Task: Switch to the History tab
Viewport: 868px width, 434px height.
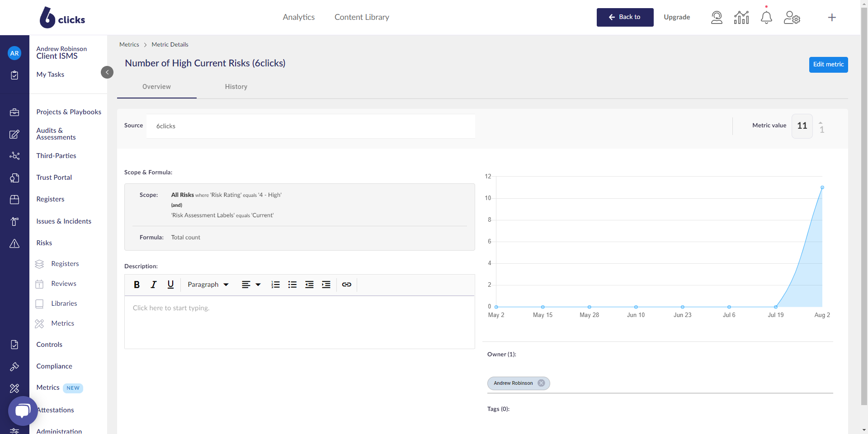Action: click(x=236, y=87)
